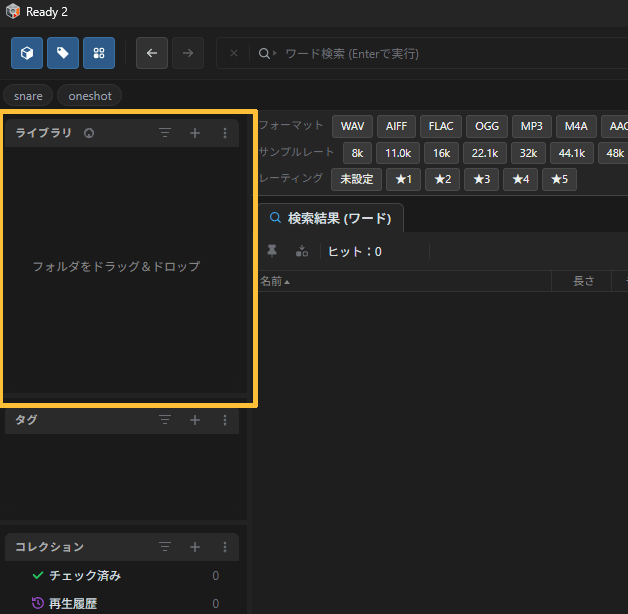Toggle the 44.1k sample rate filter
This screenshot has width=628, height=614.
572,153
